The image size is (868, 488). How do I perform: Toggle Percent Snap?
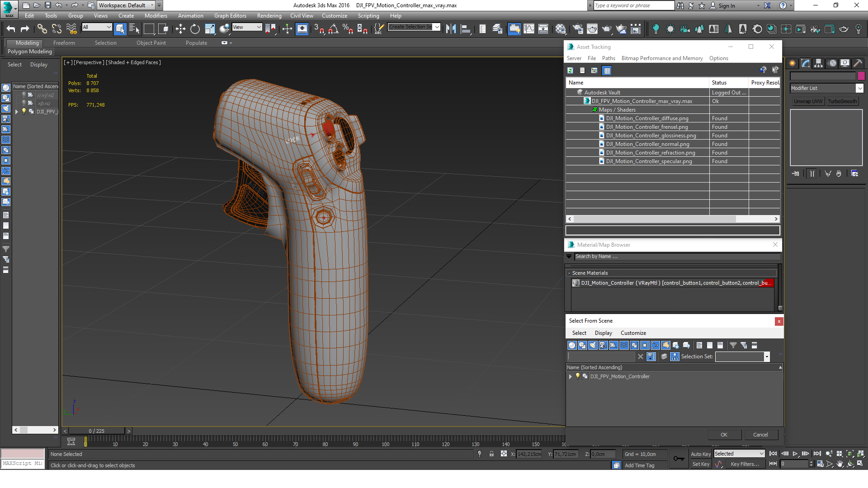point(348,29)
